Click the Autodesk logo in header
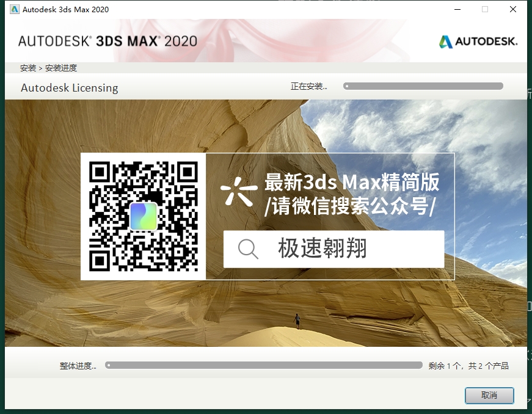Image resolution: width=532 pixels, height=414 pixels. click(x=478, y=42)
